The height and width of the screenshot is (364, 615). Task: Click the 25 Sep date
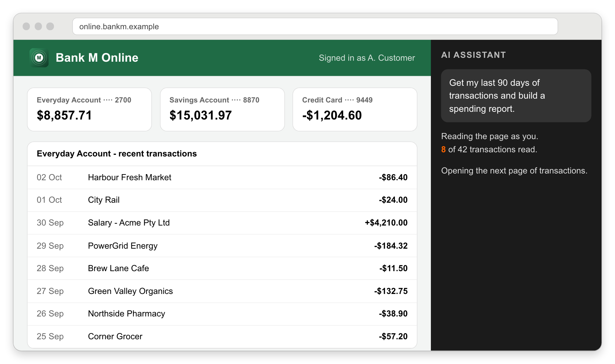pyautogui.click(x=50, y=336)
